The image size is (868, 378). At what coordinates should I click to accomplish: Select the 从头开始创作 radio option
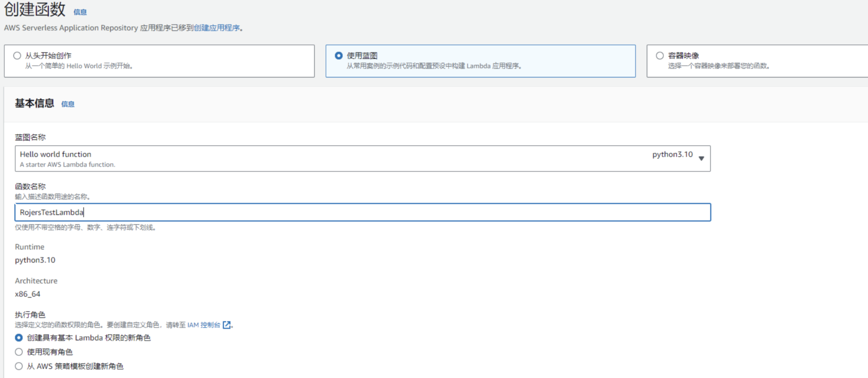pyautogui.click(x=17, y=56)
